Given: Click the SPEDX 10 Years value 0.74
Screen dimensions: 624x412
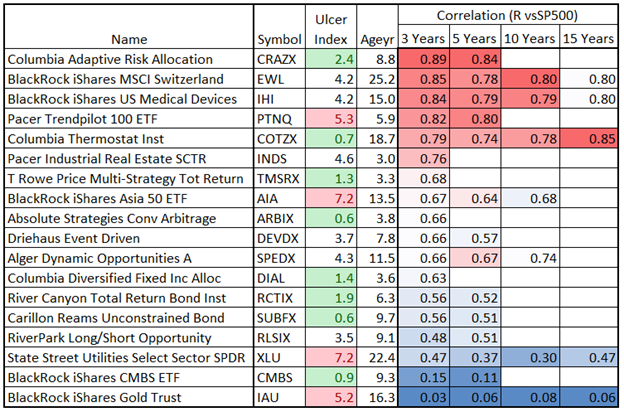Looking at the screenshot, I should tap(532, 259).
